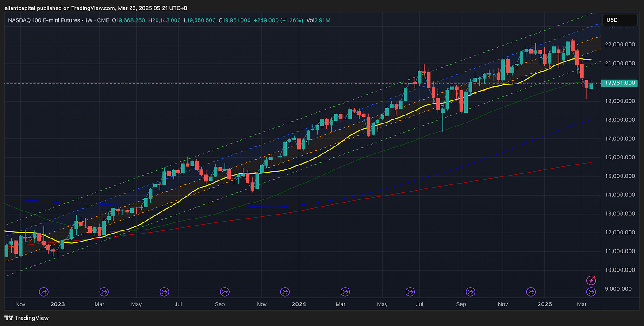Open event marker between Nov 2024 and 2025 labels
This screenshot has height=326, width=644.
[531, 292]
